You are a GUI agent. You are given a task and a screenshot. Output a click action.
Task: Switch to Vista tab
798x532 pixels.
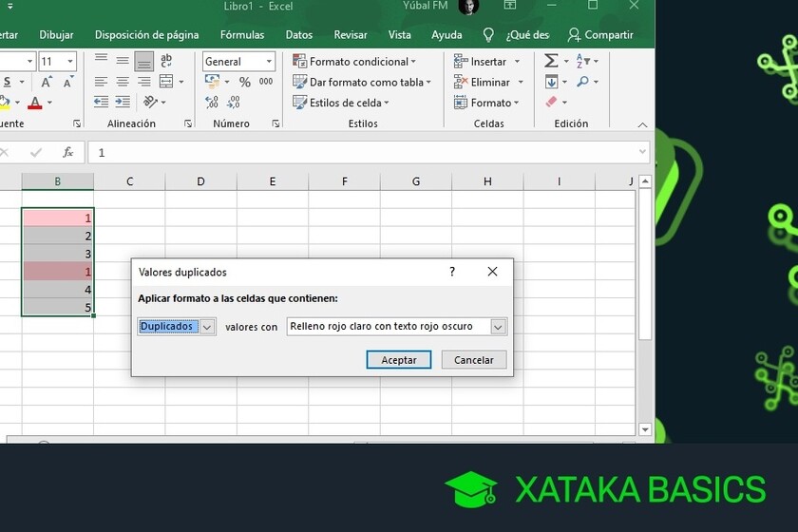(x=400, y=34)
